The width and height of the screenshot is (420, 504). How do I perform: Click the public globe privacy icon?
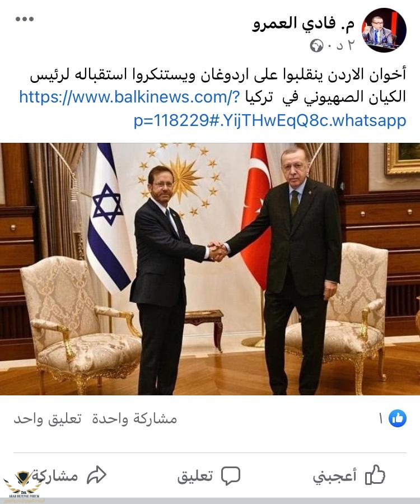coord(316,46)
